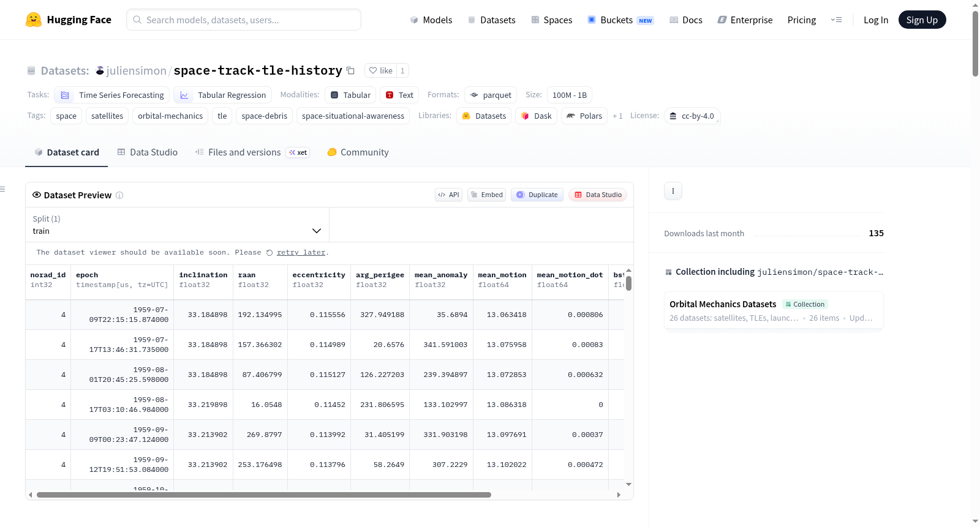Click the juliensimon avatar icon
980x527 pixels.
pyautogui.click(x=100, y=70)
